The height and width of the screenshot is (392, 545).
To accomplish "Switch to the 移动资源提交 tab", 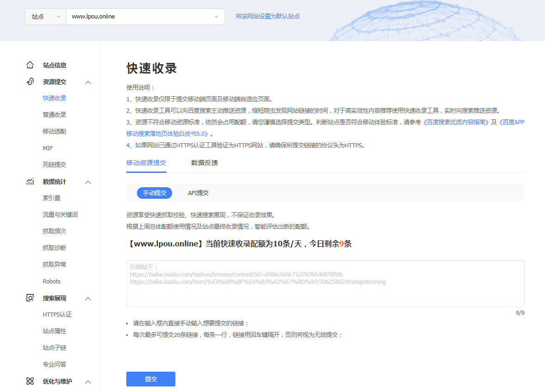I will point(146,163).
